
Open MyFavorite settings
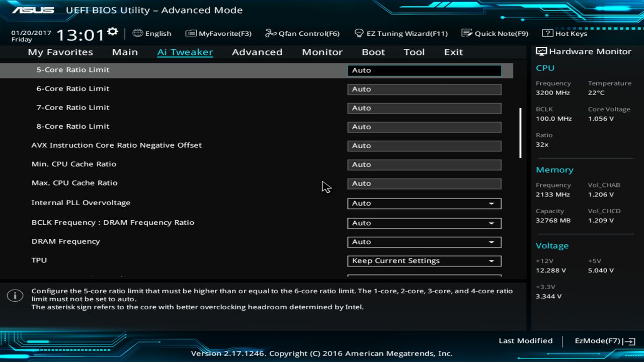218,33
